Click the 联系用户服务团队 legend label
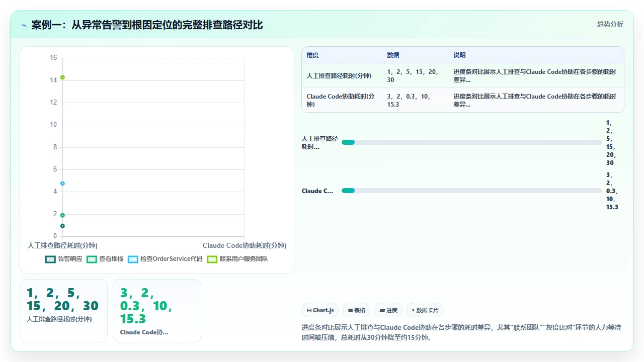This screenshot has height=362, width=644. (x=244, y=259)
